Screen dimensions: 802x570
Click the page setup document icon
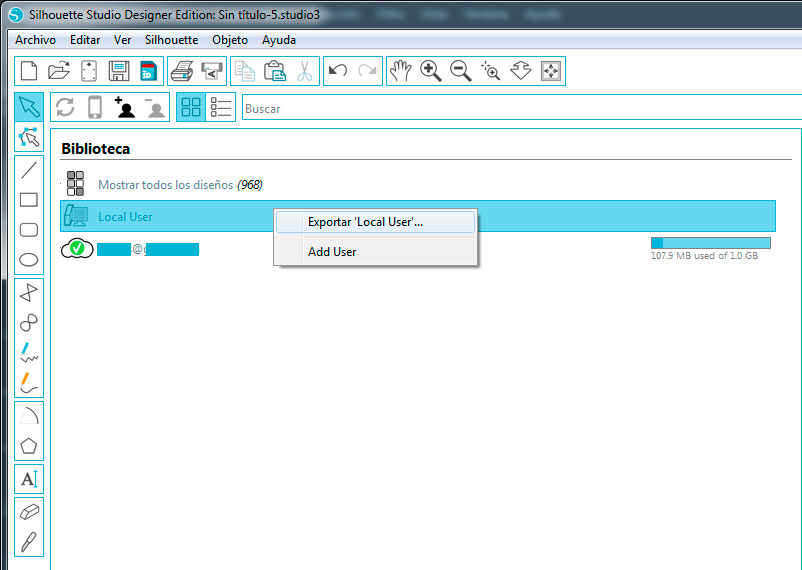pyautogui.click(x=89, y=71)
